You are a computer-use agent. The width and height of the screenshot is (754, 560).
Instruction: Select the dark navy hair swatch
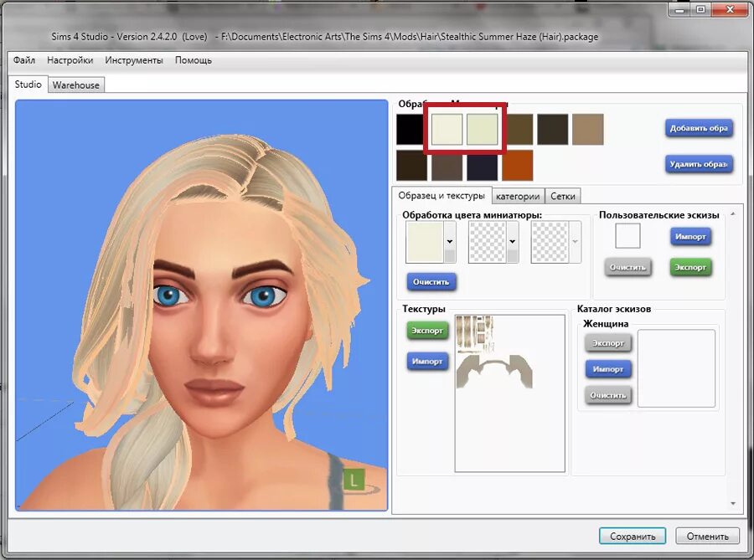[x=482, y=165]
